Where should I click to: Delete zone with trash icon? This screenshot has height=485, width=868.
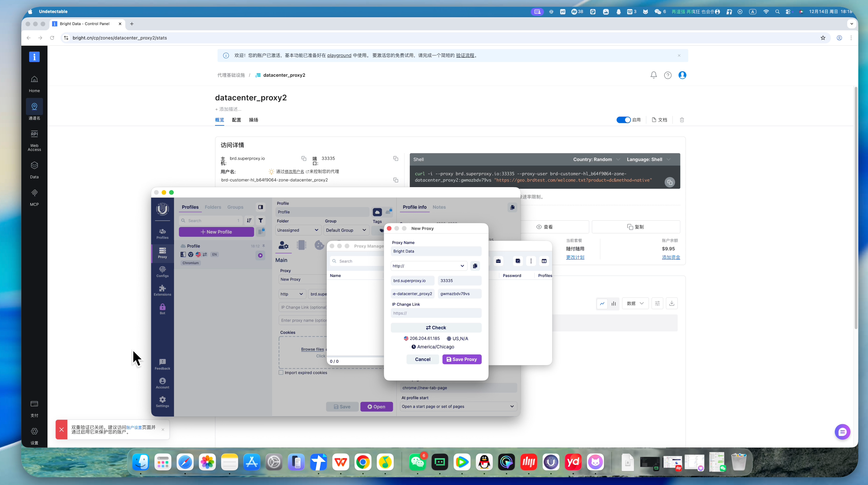(682, 120)
